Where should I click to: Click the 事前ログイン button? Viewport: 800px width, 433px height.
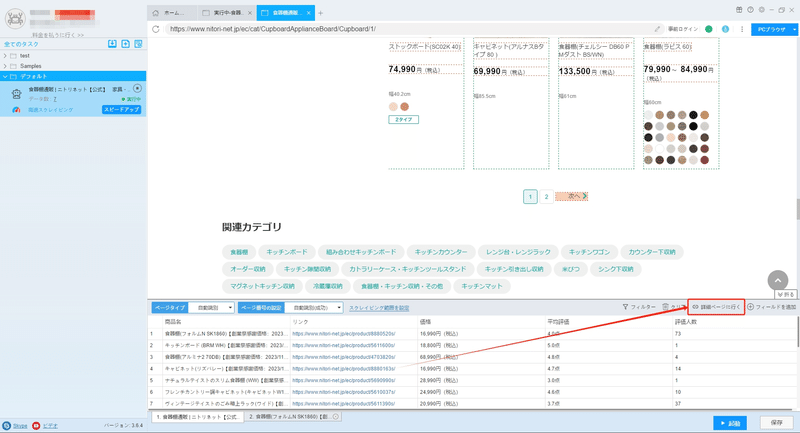point(683,29)
